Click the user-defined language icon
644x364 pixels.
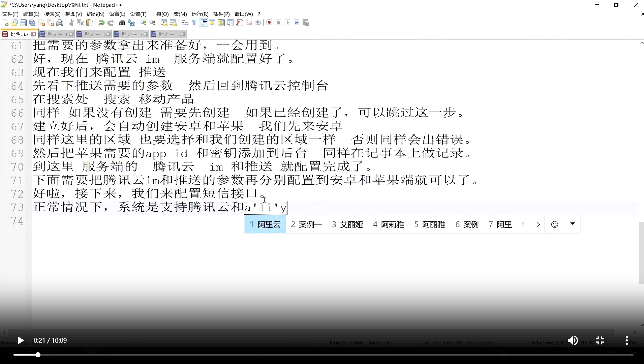[x=212, y=23]
